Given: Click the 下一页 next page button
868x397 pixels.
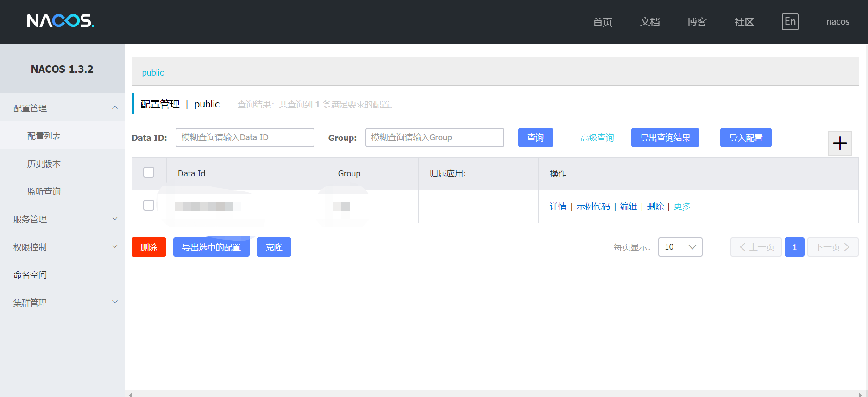Looking at the screenshot, I should 833,247.
